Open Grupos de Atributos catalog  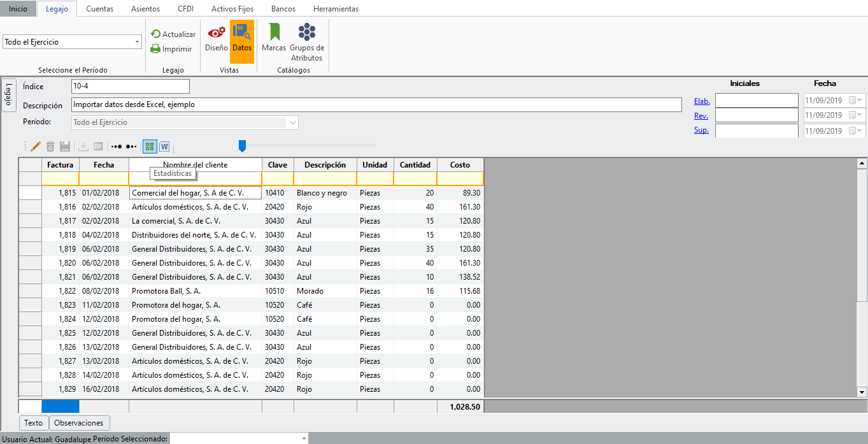(x=307, y=42)
